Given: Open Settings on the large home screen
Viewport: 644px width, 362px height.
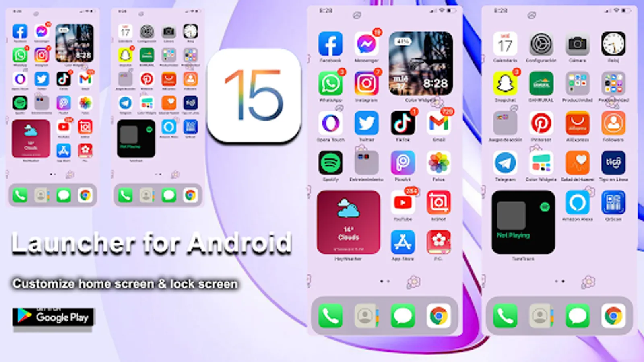Looking at the screenshot, I should (x=541, y=44).
